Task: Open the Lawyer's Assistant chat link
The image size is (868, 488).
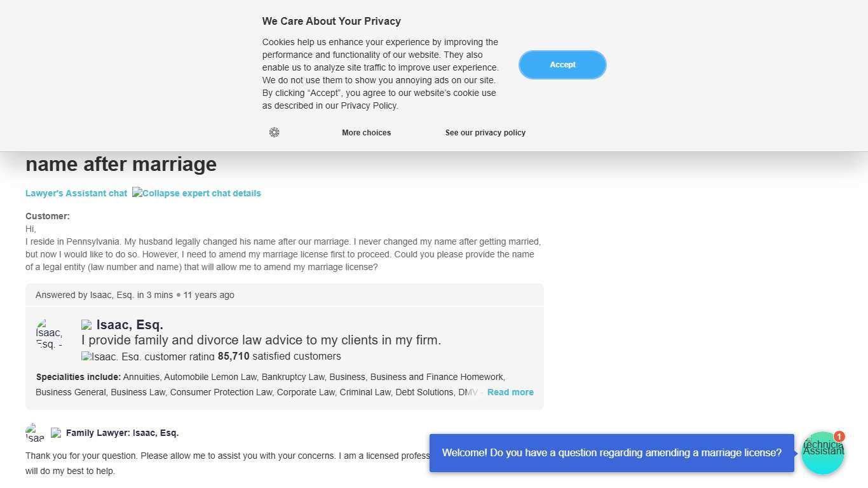Action: coord(76,193)
